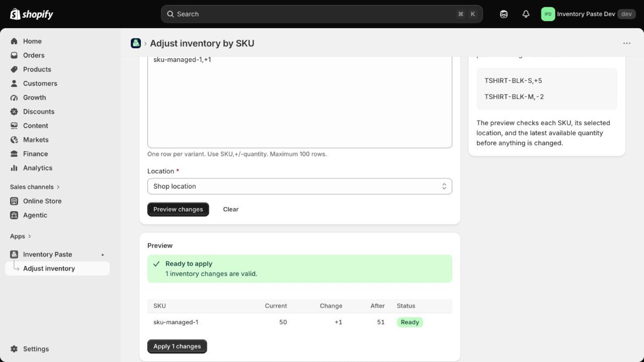The image size is (644, 362).
Task: Click the Analytics chart icon
Action: point(14,168)
